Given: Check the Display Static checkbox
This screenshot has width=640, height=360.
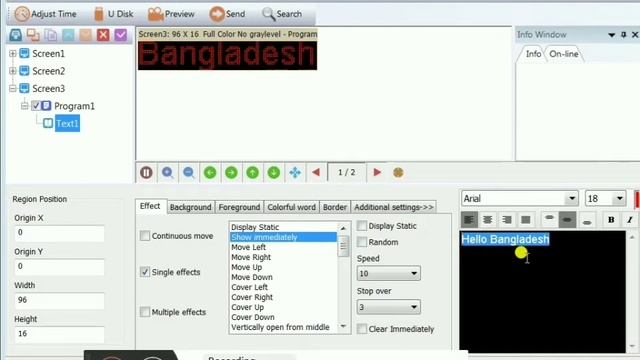Looking at the screenshot, I should click(362, 226).
